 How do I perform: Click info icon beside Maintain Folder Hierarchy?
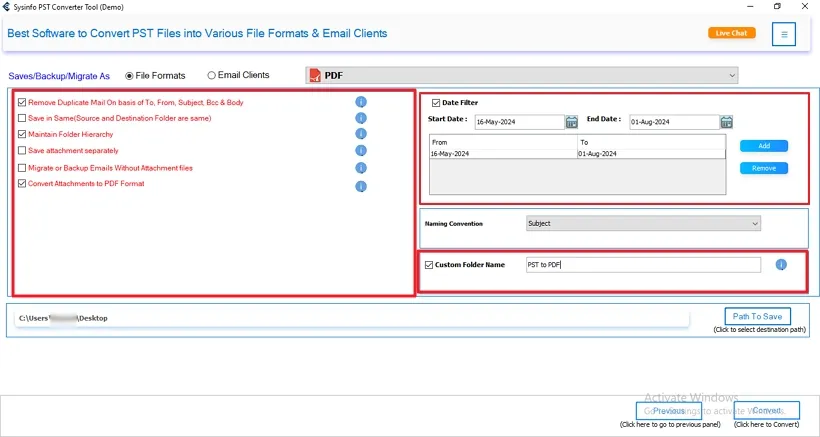(361, 134)
